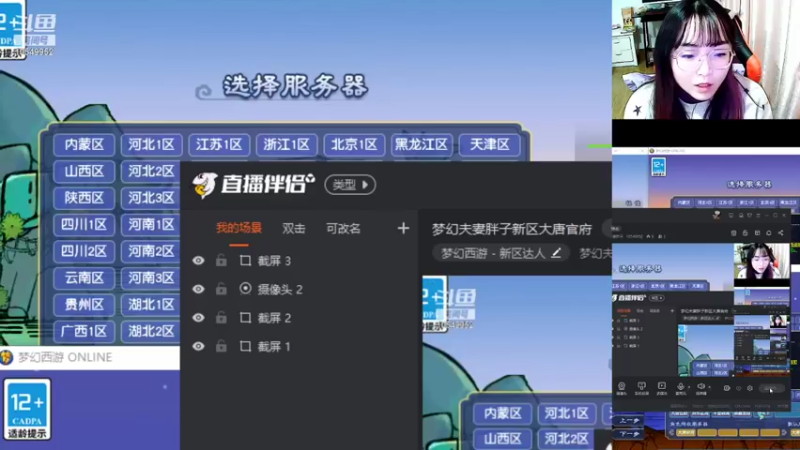Toggle visibility of 摄像头 2 source

click(198, 289)
